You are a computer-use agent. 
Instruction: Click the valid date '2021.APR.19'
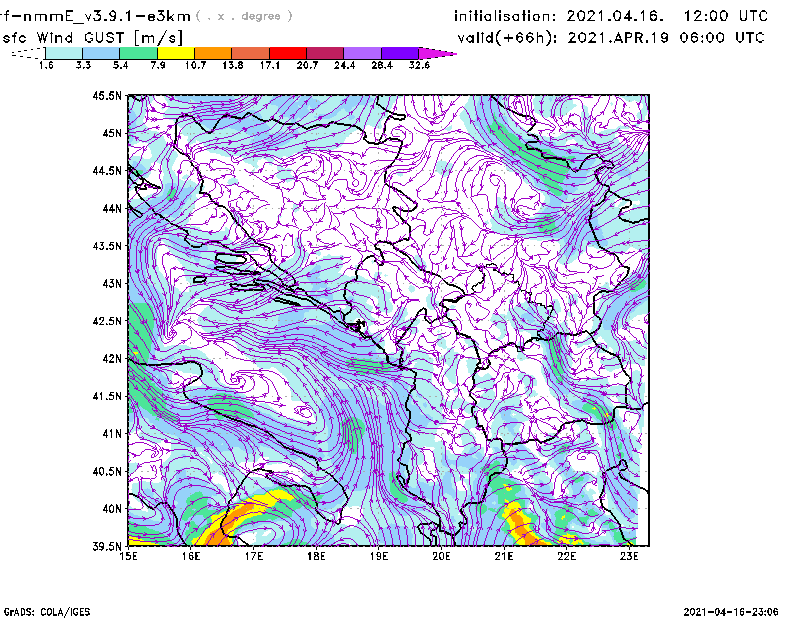(x=618, y=38)
